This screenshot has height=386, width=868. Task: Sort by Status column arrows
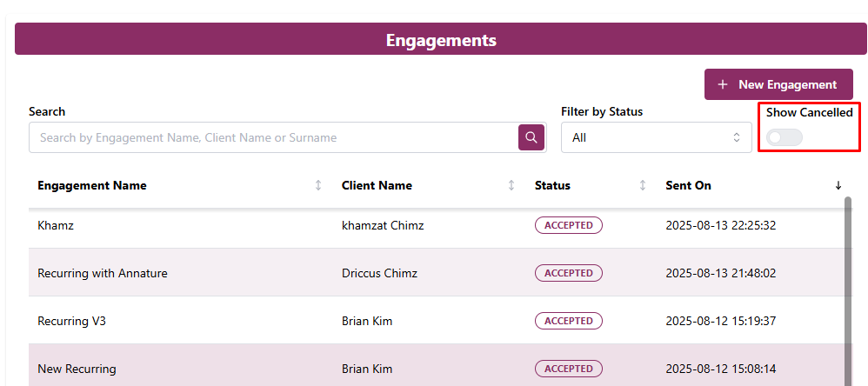(x=643, y=185)
